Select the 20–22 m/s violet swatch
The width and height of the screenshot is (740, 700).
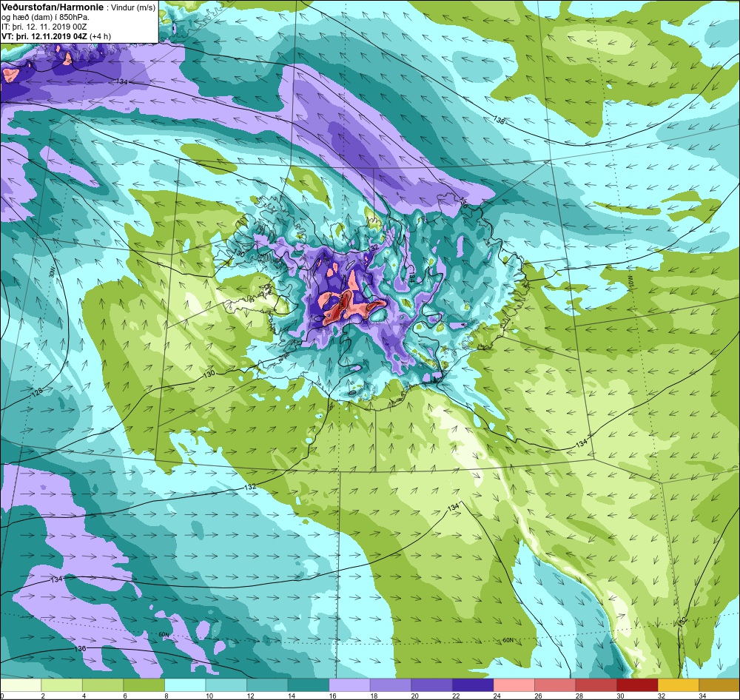431,684
